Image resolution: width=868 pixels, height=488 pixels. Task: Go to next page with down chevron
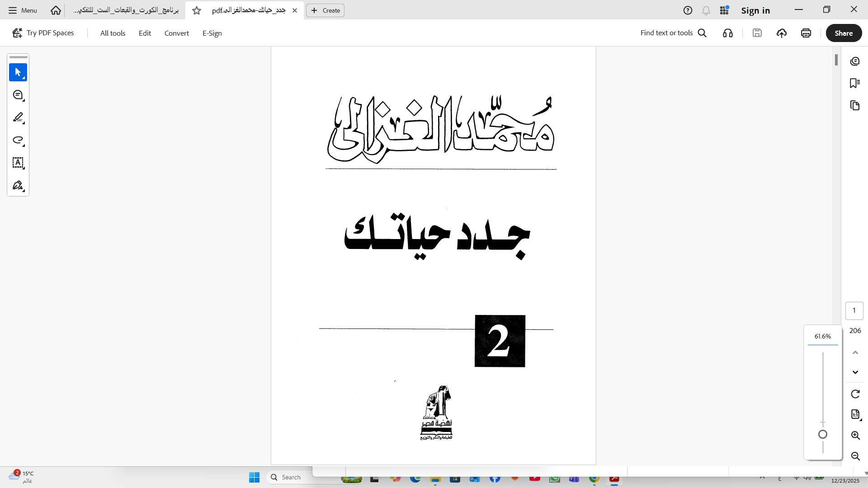click(855, 372)
